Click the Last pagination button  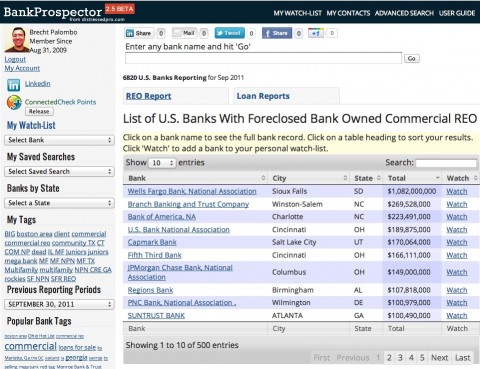463,358
